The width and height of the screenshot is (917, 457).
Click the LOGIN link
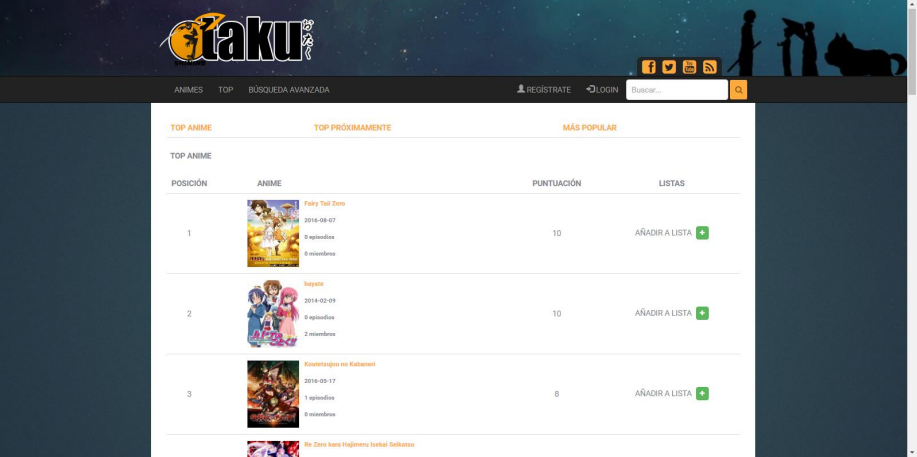coord(602,90)
